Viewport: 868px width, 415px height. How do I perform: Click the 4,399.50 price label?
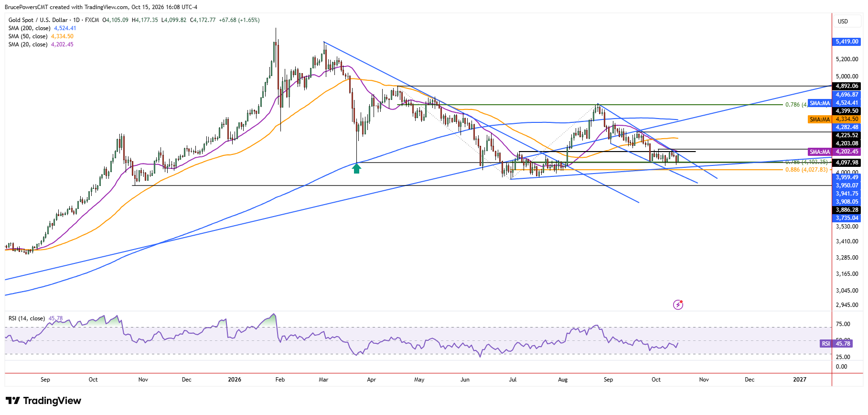pos(847,111)
